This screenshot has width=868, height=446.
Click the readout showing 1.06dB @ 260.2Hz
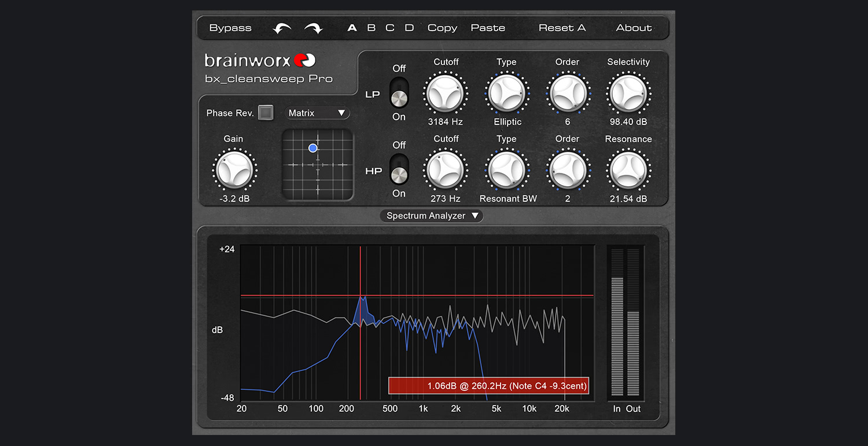coord(489,385)
